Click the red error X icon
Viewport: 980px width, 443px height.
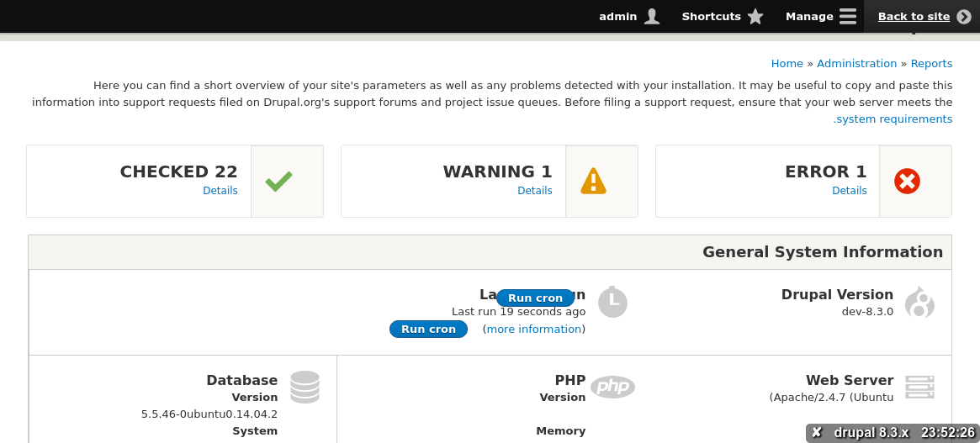point(907,182)
